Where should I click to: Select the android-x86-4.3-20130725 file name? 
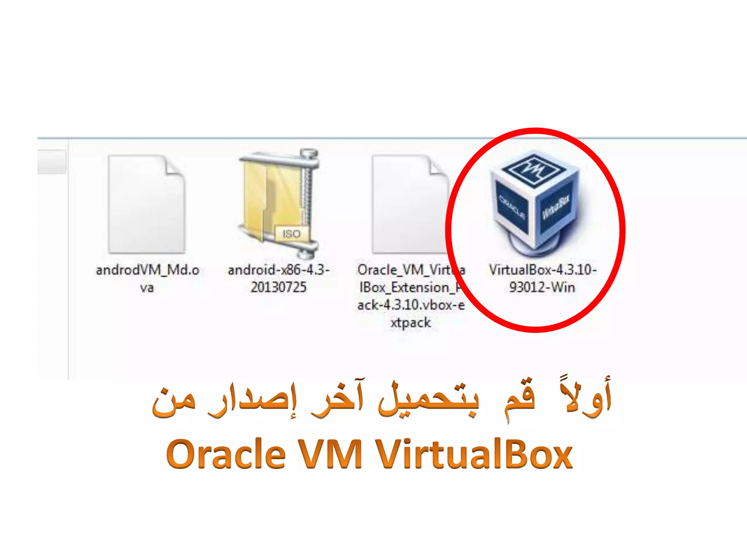coord(279,279)
